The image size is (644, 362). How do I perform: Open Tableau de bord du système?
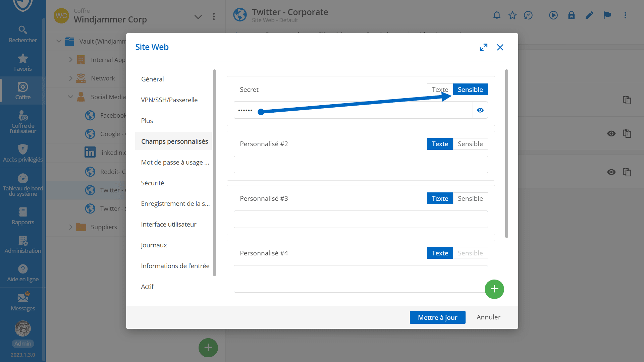point(23,184)
